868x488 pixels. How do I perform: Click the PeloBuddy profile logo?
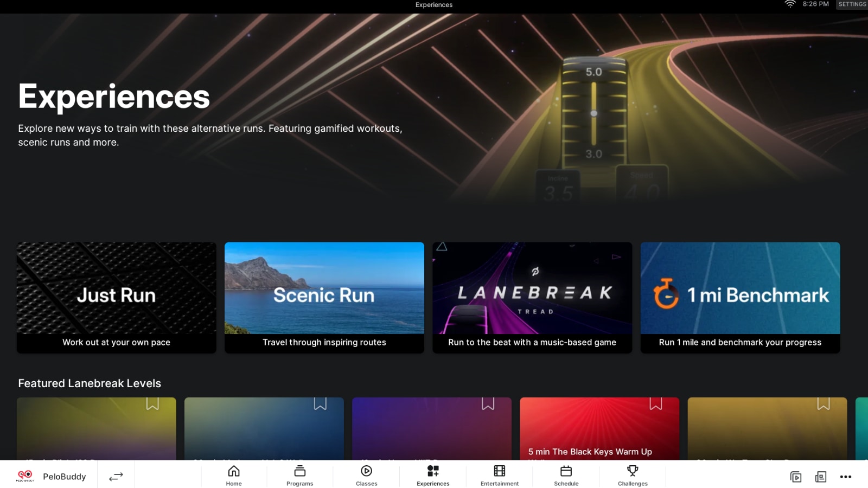click(x=25, y=476)
